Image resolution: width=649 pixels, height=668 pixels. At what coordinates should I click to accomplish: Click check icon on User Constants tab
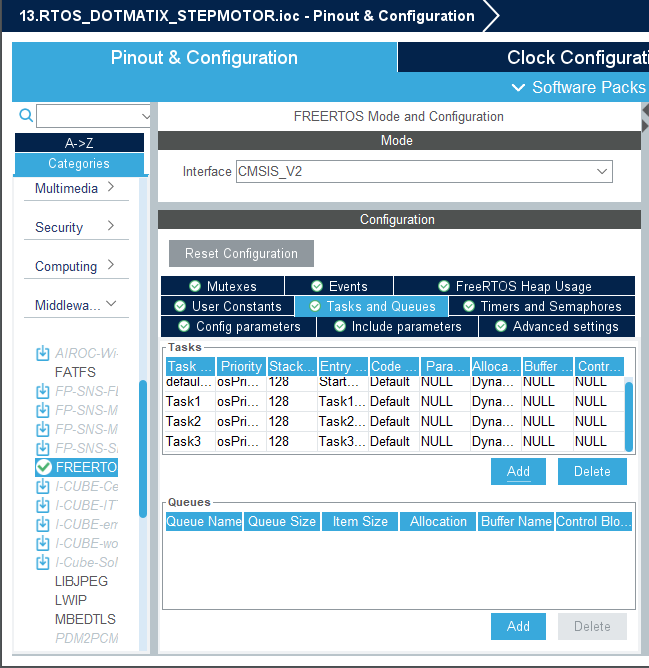(180, 306)
